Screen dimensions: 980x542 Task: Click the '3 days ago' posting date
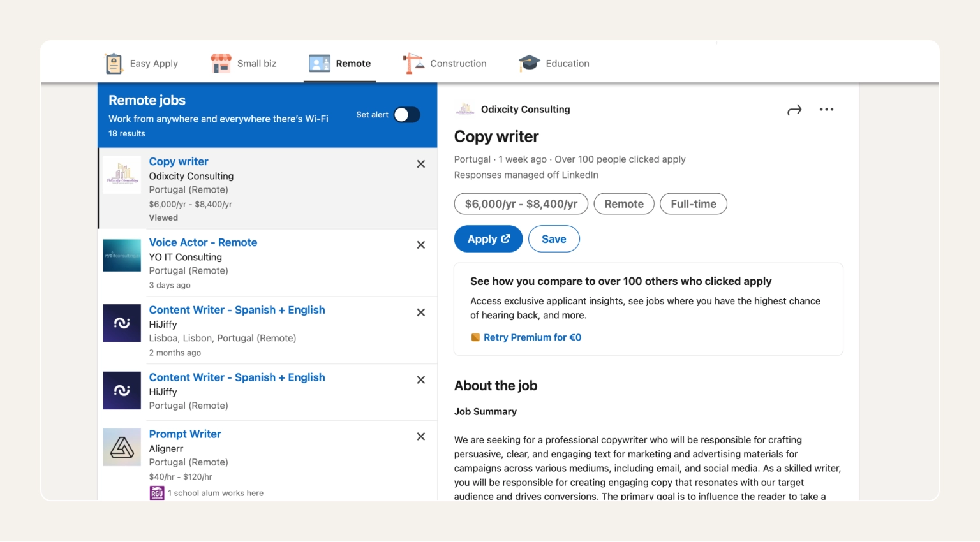[170, 286]
